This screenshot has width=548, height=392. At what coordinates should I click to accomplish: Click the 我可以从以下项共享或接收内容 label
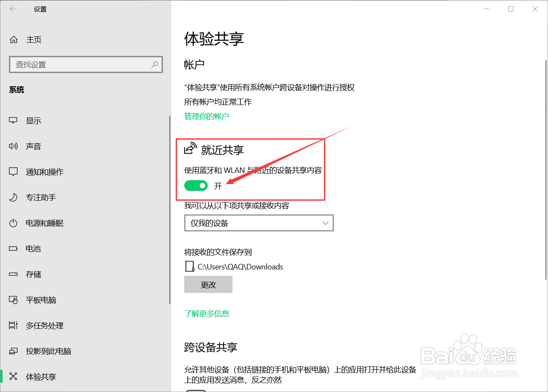pos(237,206)
